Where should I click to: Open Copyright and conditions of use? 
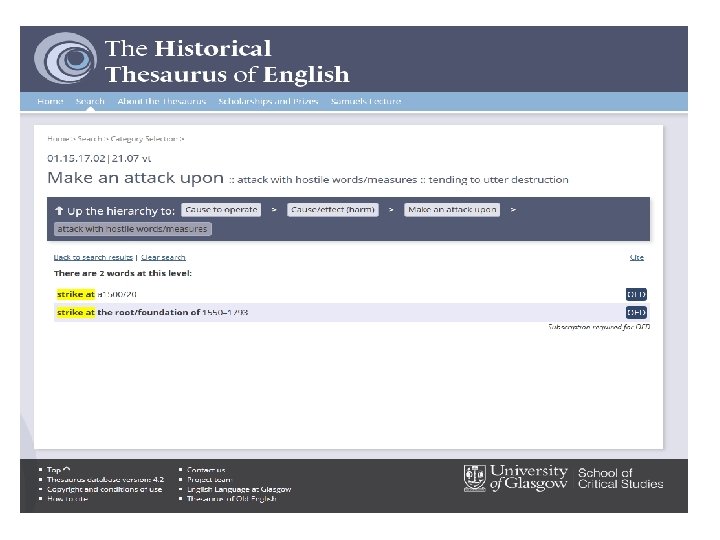tap(104, 489)
